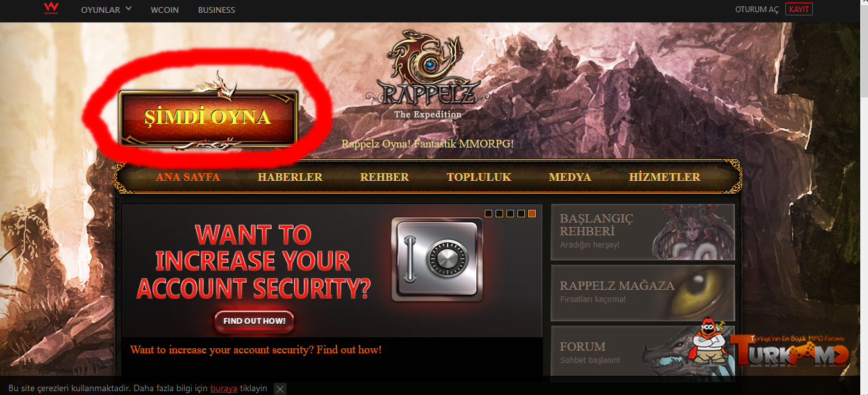The width and height of the screenshot is (868, 395).
Task: Select the last orange banner slide indicator
Action: [532, 214]
